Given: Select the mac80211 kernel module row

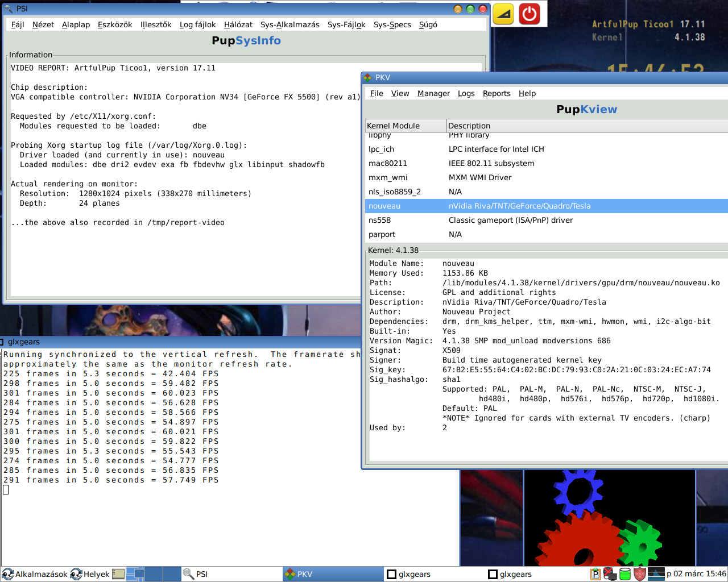Looking at the screenshot, I should [x=547, y=163].
